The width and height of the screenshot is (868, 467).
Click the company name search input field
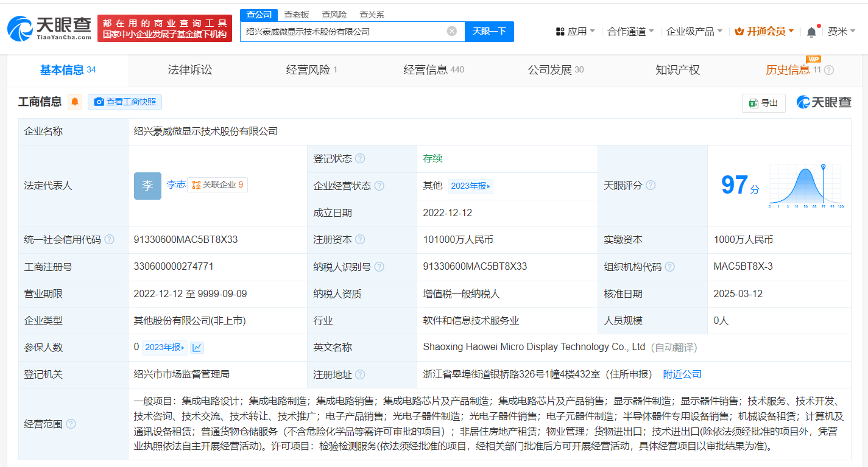click(x=344, y=31)
